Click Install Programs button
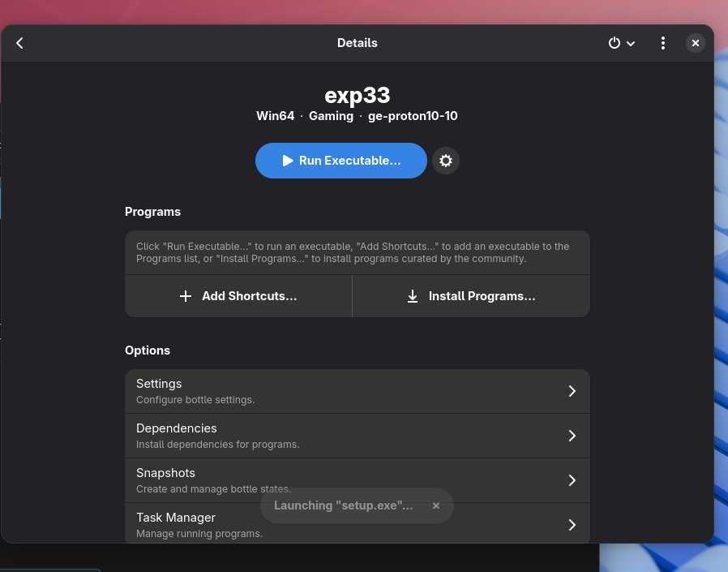728x572 pixels. 471,296
